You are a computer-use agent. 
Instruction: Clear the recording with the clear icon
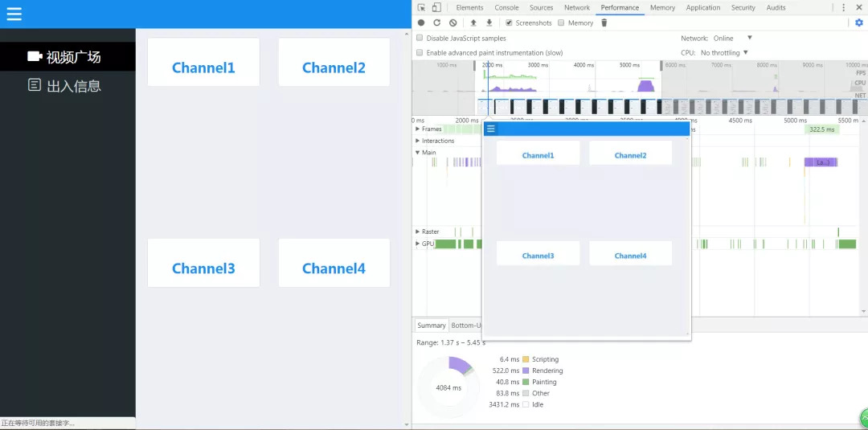(x=452, y=23)
